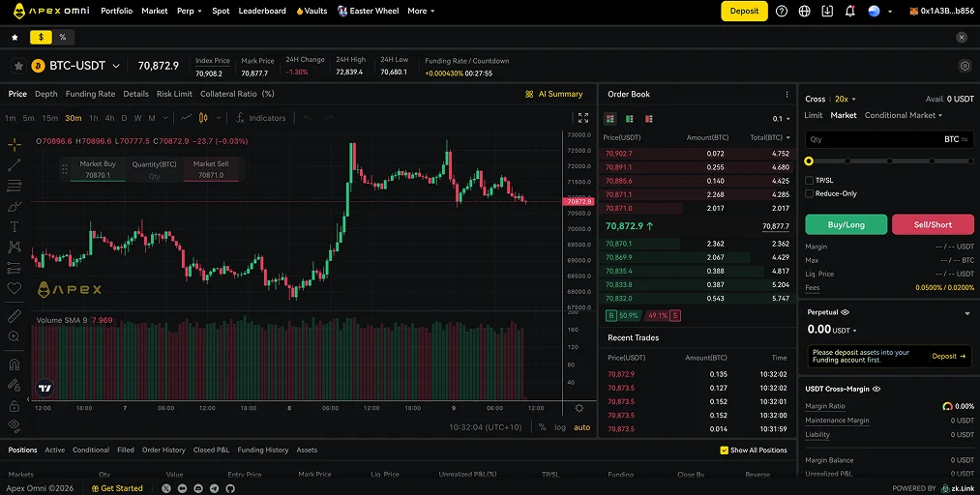Open the Perp dropdown menu
The width and height of the screenshot is (980, 495).
pyautogui.click(x=190, y=12)
